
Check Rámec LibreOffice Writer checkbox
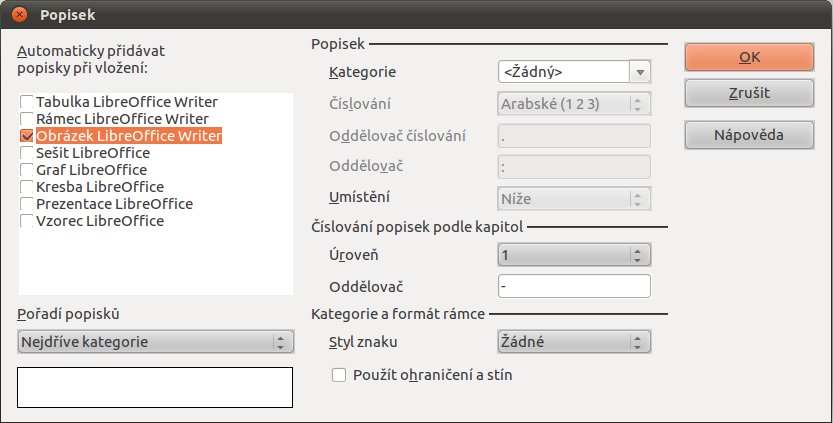click(27, 119)
